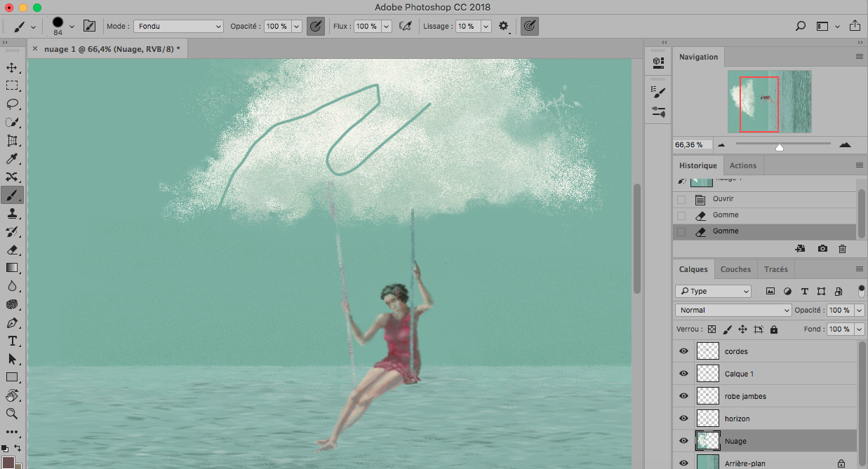Open the search magnifier icon
The width and height of the screenshot is (868, 469).
801,27
